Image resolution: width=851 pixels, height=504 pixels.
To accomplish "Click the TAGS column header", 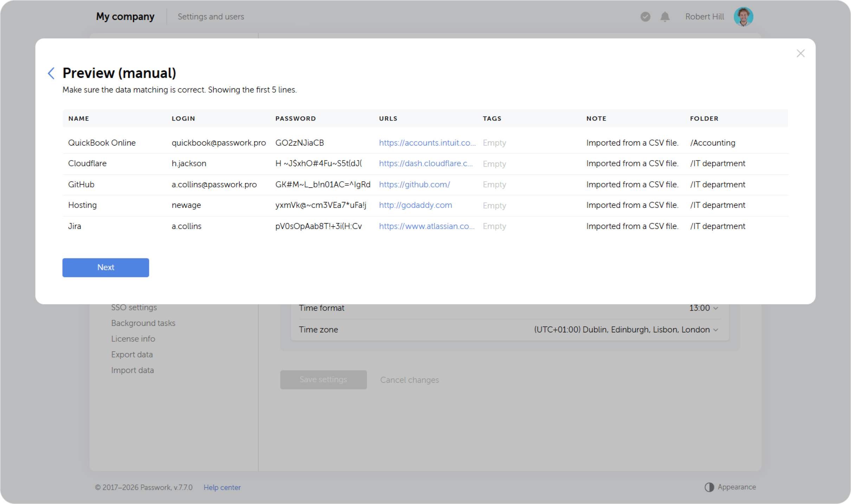I will (491, 118).
